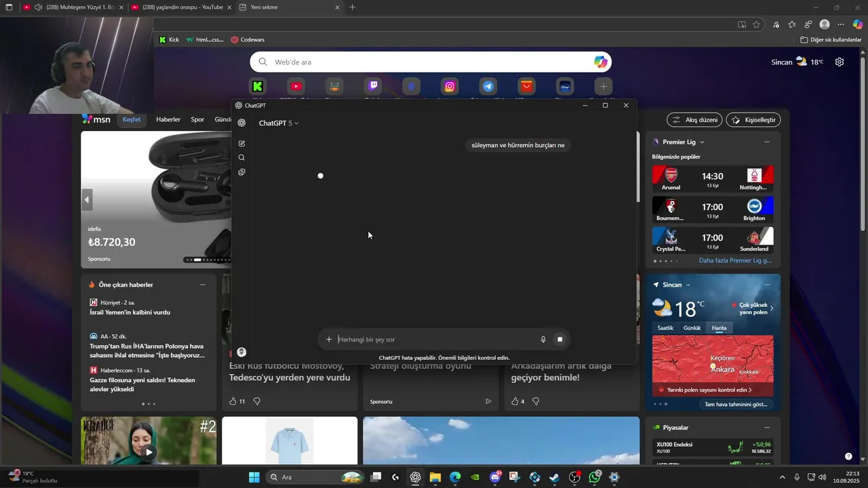Expand the Premier Lig dropdown
The height and width of the screenshot is (488, 868).
(702, 142)
